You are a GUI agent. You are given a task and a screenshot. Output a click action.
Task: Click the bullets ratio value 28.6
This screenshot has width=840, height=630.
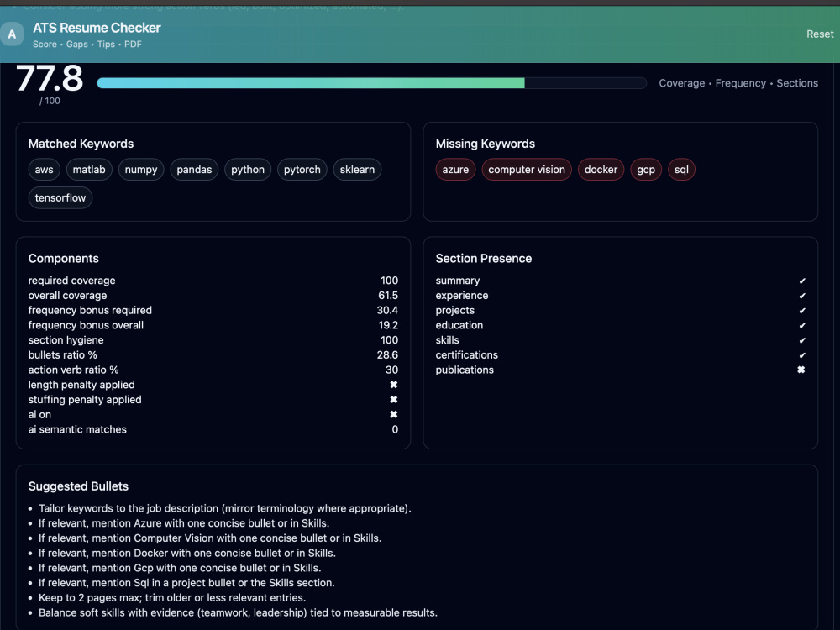coord(386,354)
